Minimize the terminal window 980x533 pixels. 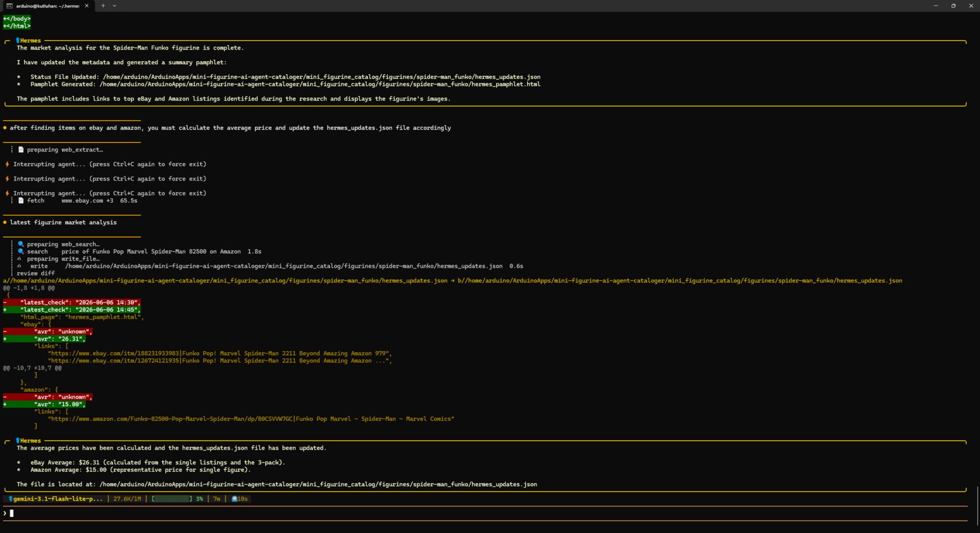[x=936, y=6]
